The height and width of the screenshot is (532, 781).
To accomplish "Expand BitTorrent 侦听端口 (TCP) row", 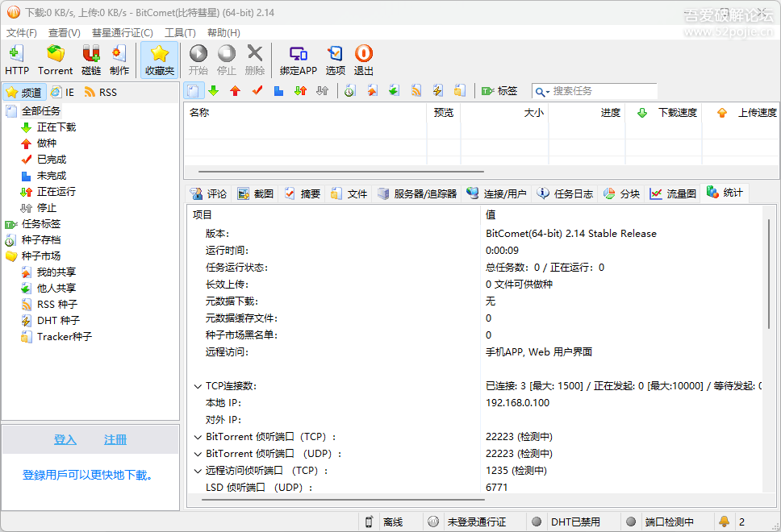I will [x=198, y=437].
